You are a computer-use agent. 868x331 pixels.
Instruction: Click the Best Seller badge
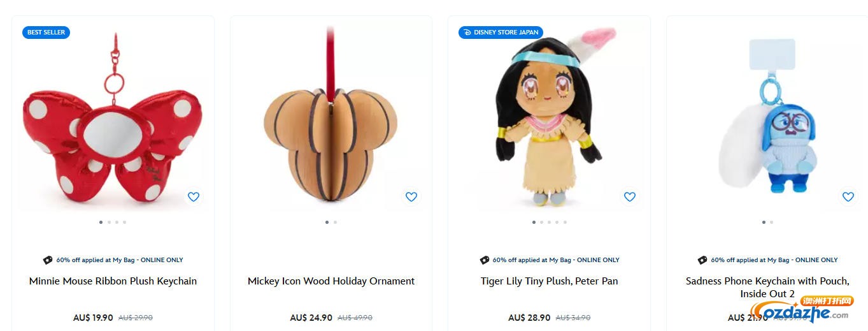[46, 33]
